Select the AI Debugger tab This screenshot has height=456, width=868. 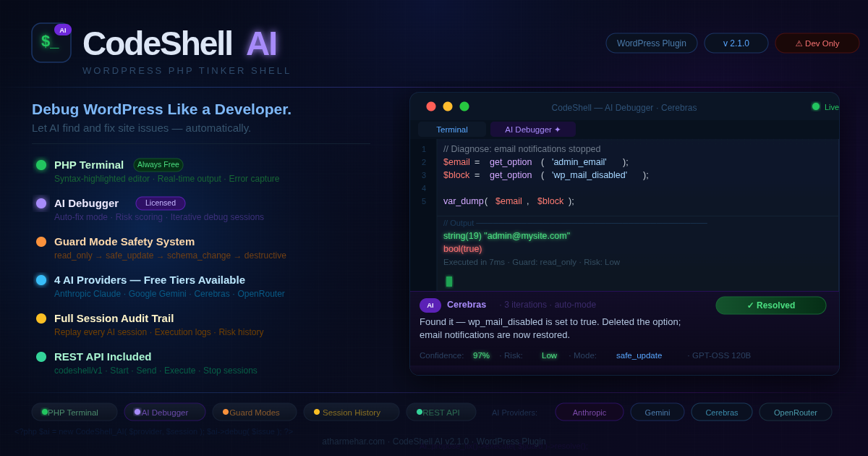tap(532, 129)
